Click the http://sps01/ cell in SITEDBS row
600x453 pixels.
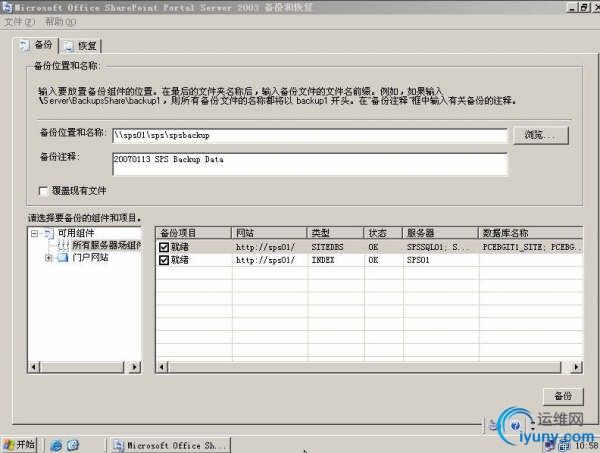(x=265, y=247)
